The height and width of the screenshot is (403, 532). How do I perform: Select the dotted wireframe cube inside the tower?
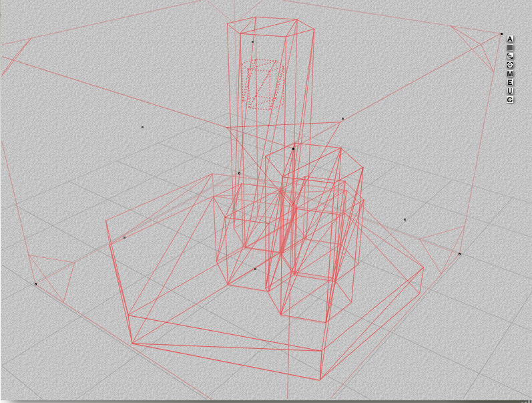point(263,84)
